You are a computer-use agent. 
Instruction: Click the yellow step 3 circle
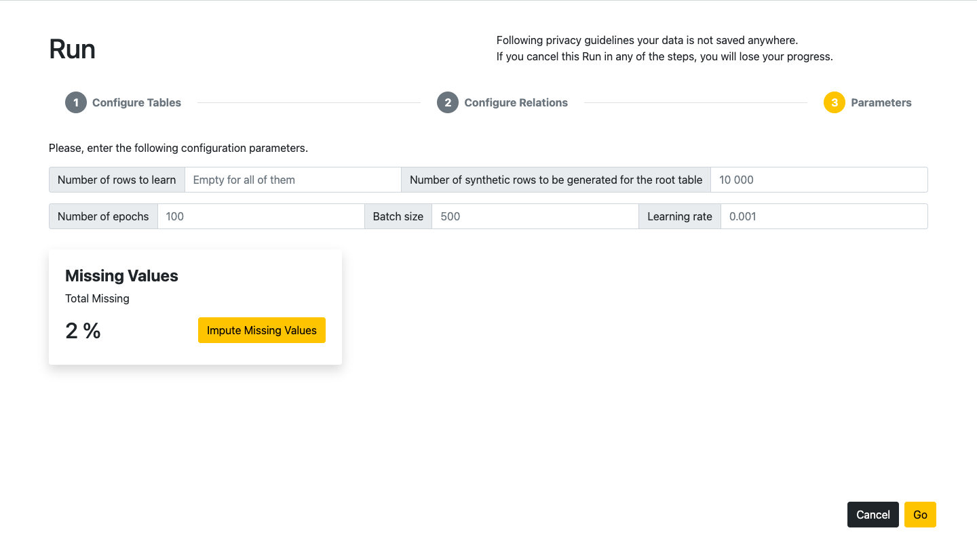click(834, 103)
